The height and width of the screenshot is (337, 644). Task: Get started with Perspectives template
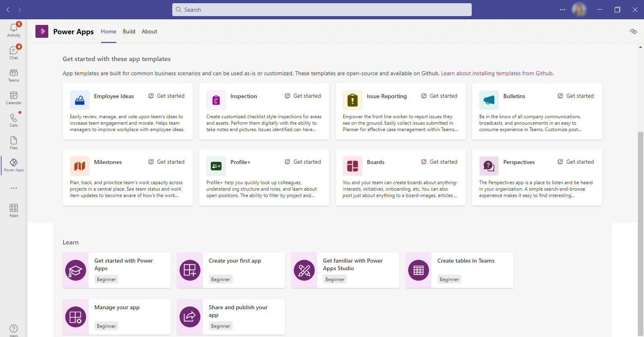click(x=576, y=162)
